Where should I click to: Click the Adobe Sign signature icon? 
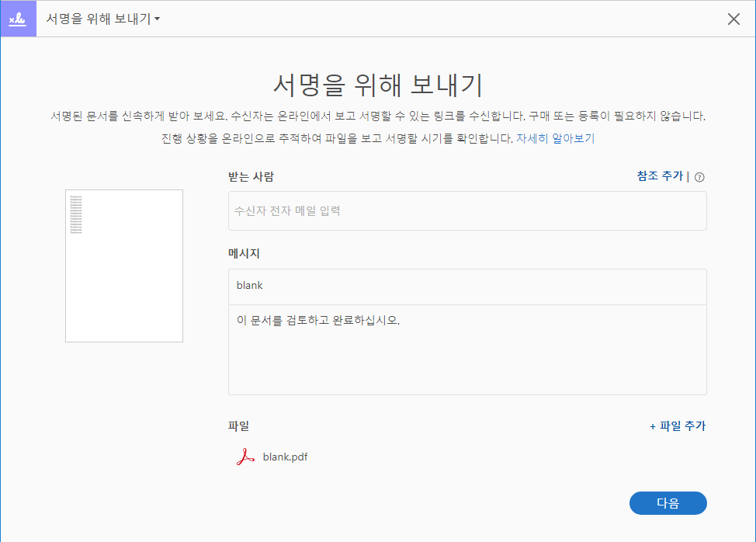(x=18, y=19)
